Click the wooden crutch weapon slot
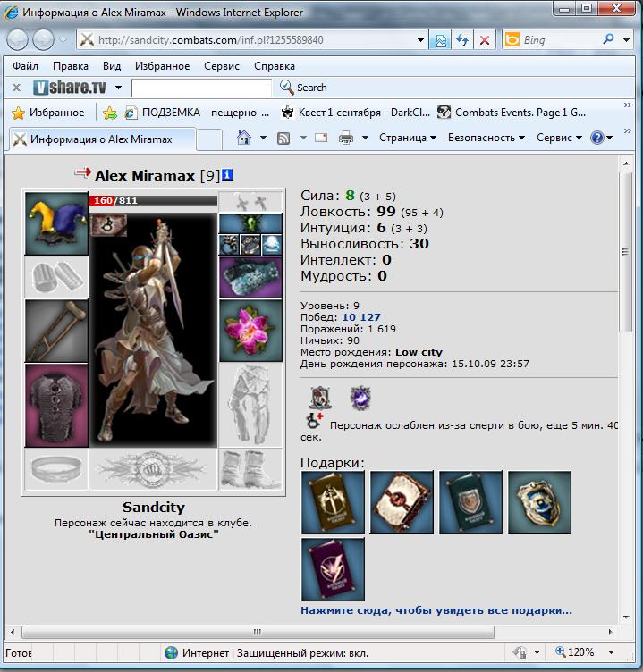Viewport: 643px width, 672px height. (x=56, y=331)
